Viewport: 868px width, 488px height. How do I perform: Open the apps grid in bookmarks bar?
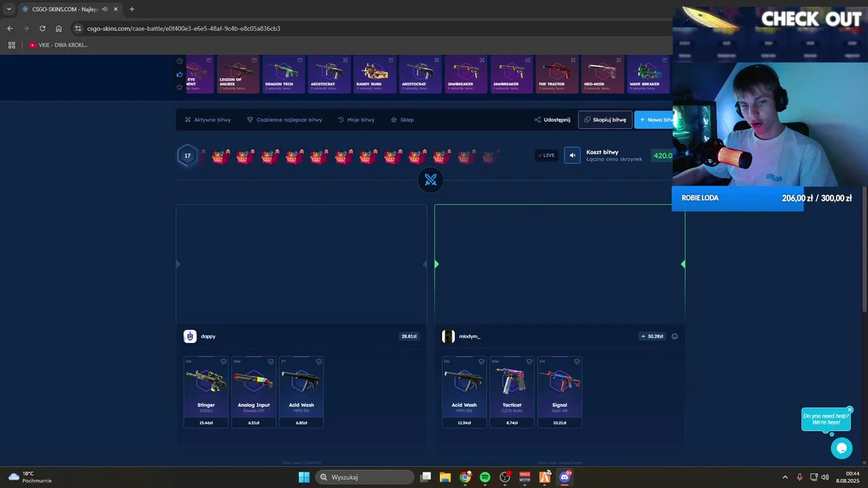(11, 45)
